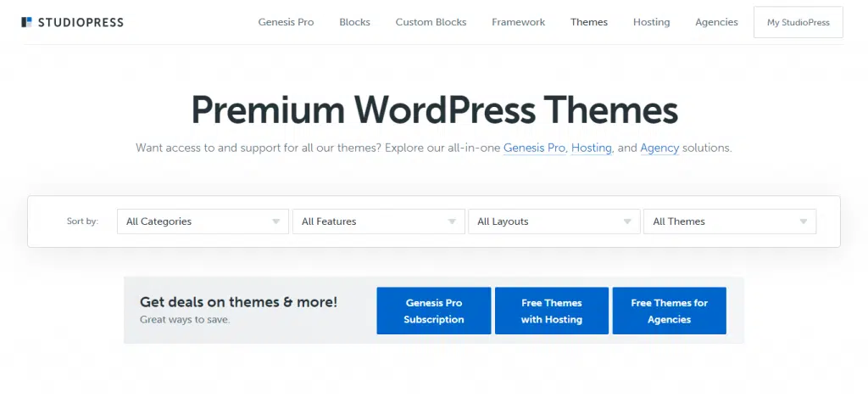Click the My StudioPress button

pyautogui.click(x=798, y=22)
